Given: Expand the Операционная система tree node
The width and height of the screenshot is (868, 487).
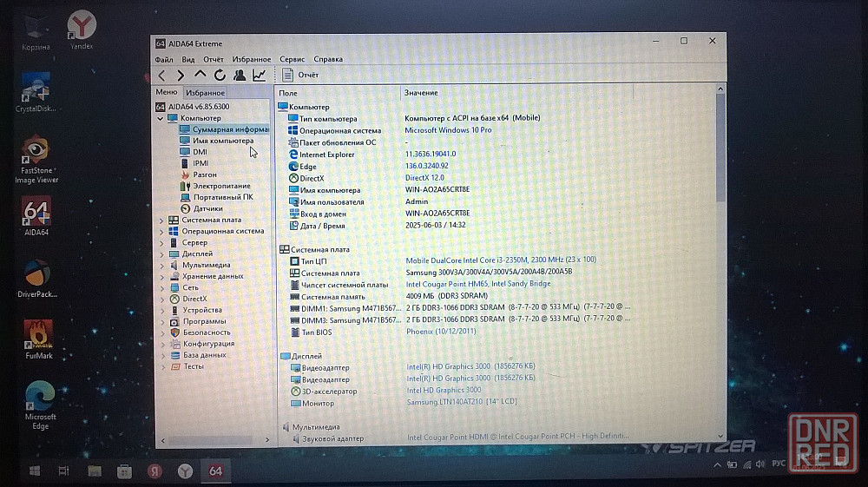Looking at the screenshot, I should 161,231.
